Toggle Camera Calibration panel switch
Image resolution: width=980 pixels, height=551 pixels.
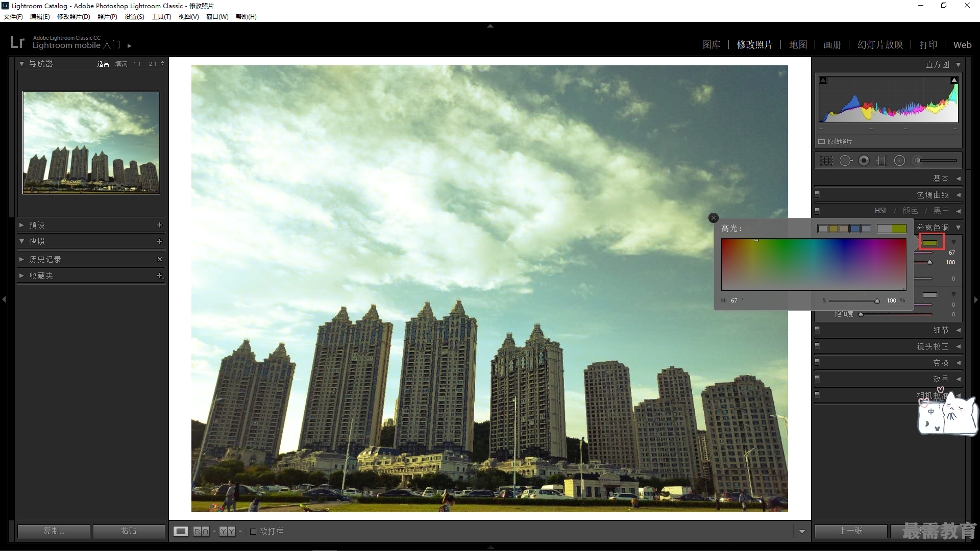[817, 395]
